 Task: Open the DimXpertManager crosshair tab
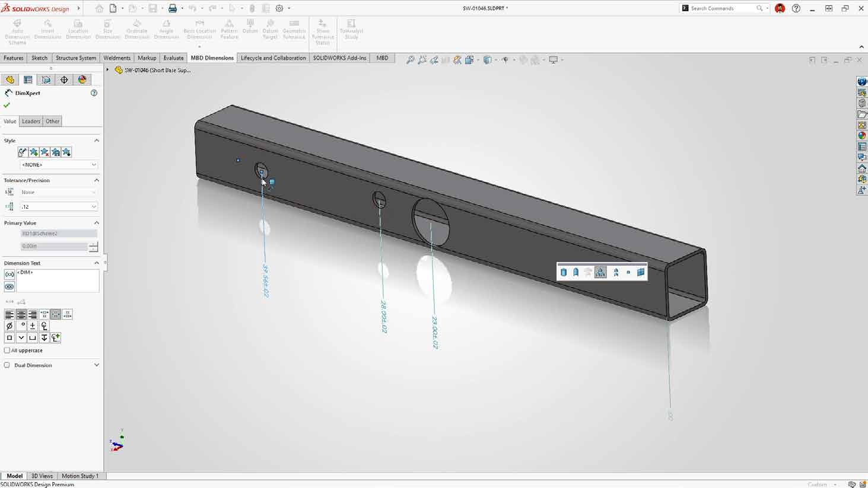(64, 79)
